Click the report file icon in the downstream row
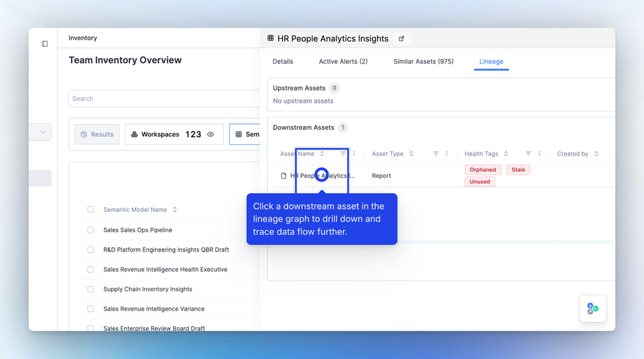This screenshot has height=359, width=644. click(x=283, y=176)
